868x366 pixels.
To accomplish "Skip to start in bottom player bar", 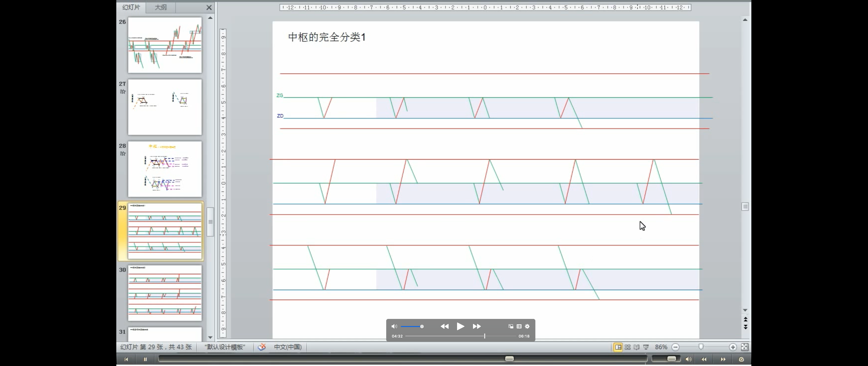I will pyautogui.click(x=126, y=359).
